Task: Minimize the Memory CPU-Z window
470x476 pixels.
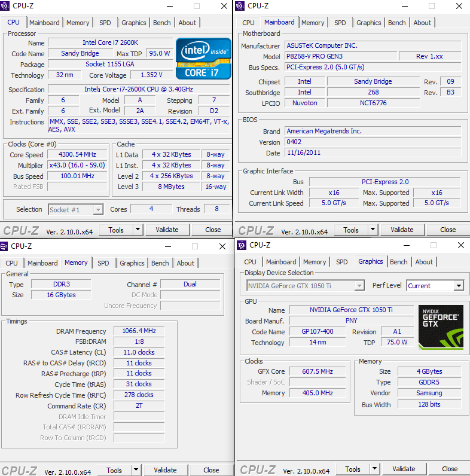Action: click(x=168, y=246)
